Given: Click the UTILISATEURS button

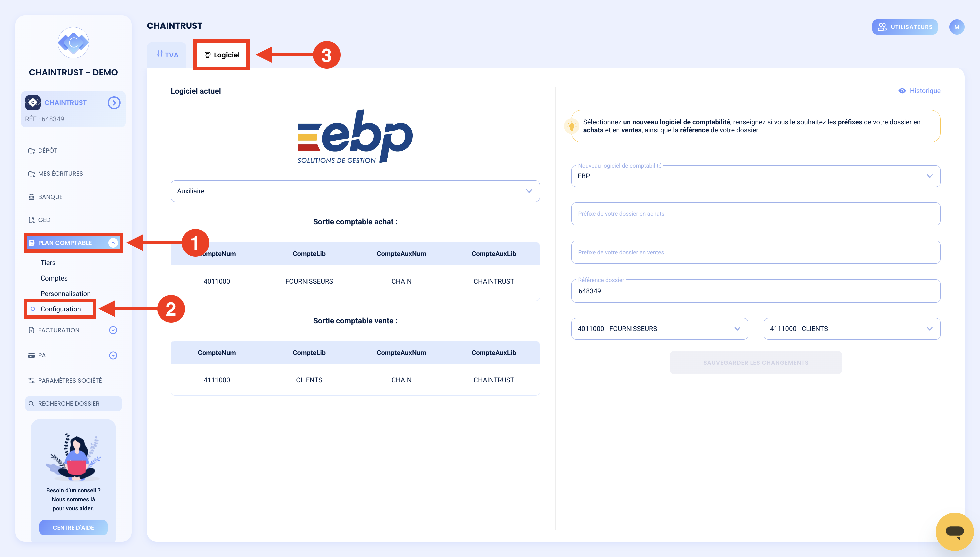Looking at the screenshot, I should (905, 27).
